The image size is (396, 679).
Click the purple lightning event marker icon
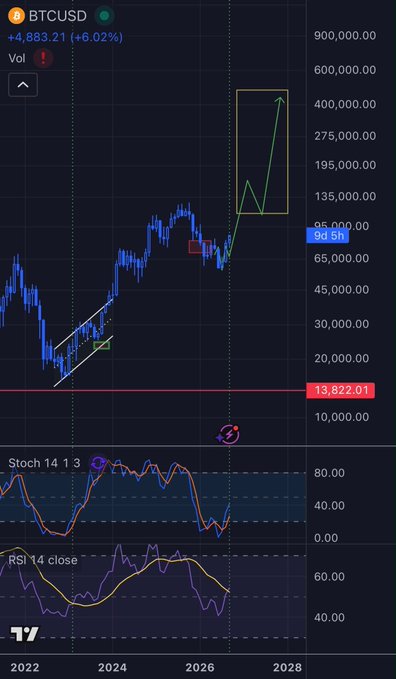(x=228, y=434)
